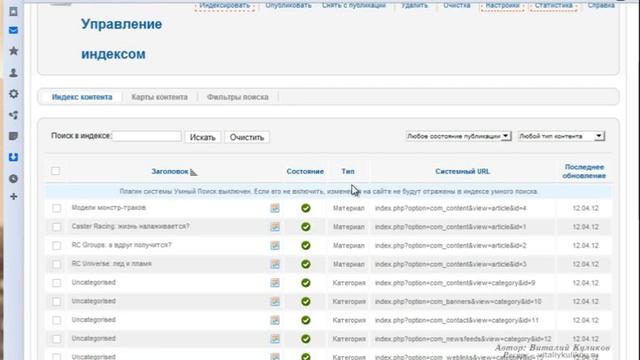Open the content type filter dropdown
Viewport: 640px width, 360px height.
click(561, 136)
